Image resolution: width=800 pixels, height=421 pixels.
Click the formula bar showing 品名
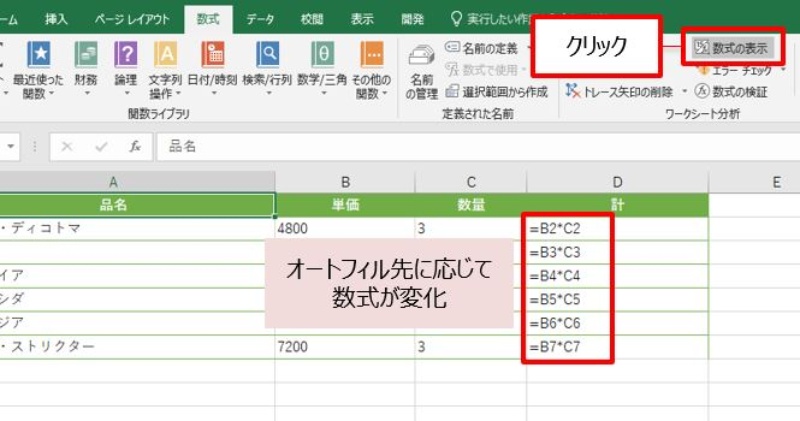478,147
